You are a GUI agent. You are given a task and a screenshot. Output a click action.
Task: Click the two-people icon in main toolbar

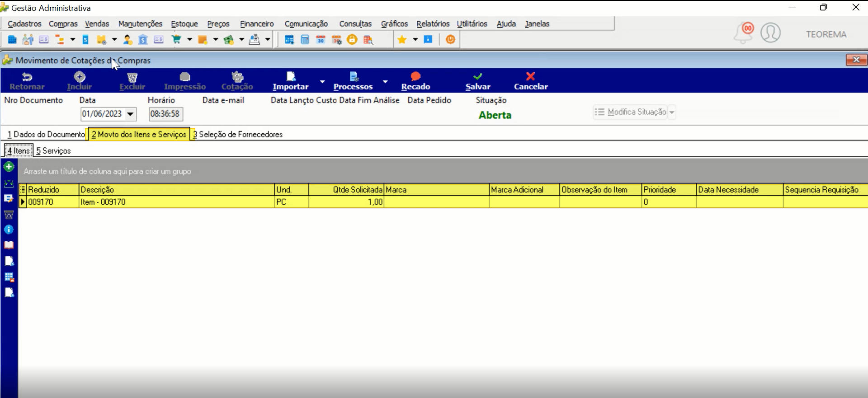tap(28, 40)
